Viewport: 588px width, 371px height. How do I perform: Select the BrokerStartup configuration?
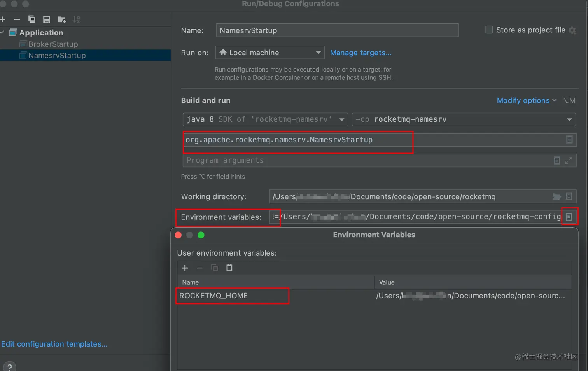point(53,44)
